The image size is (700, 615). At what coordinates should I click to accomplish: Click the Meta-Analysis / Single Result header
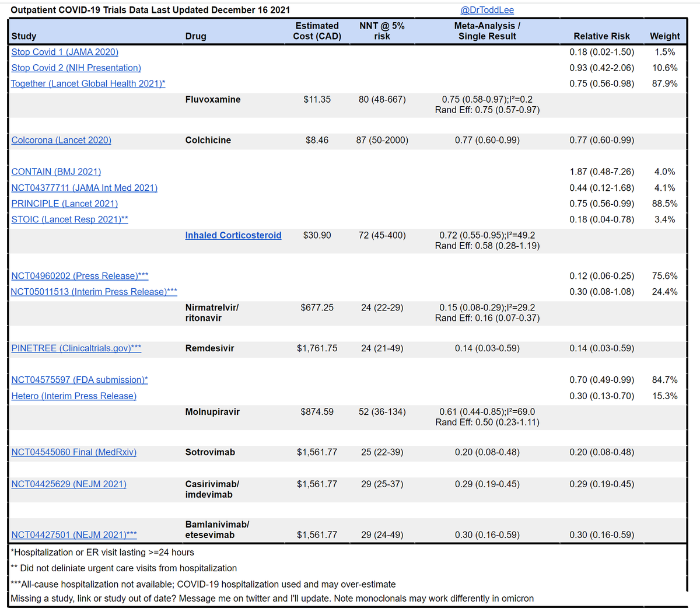coord(487,31)
